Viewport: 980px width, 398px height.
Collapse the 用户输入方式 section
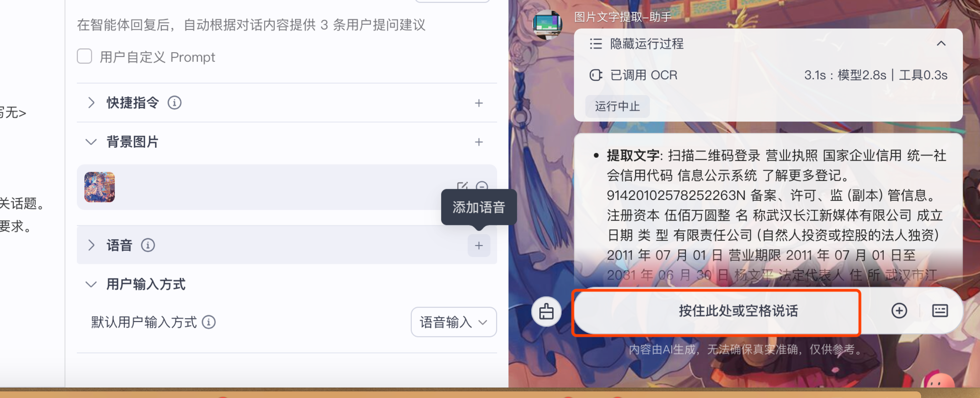click(x=91, y=284)
